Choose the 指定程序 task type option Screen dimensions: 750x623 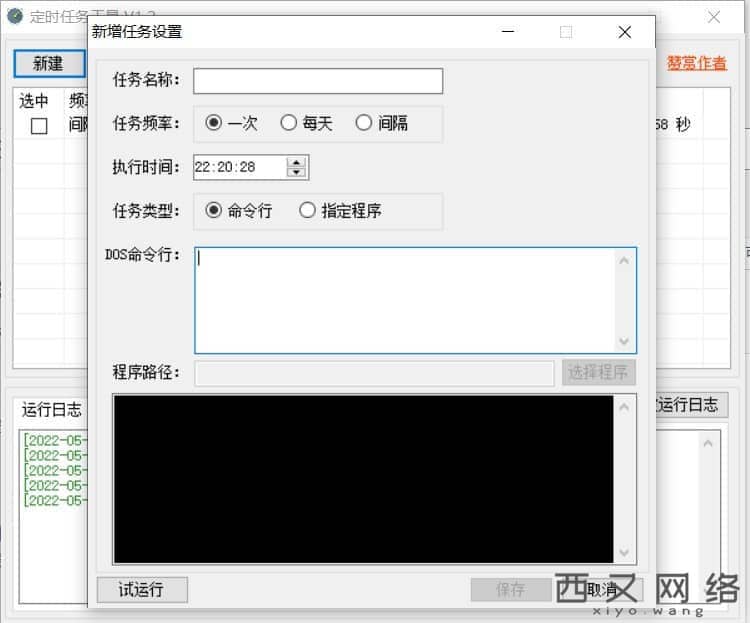click(307, 211)
